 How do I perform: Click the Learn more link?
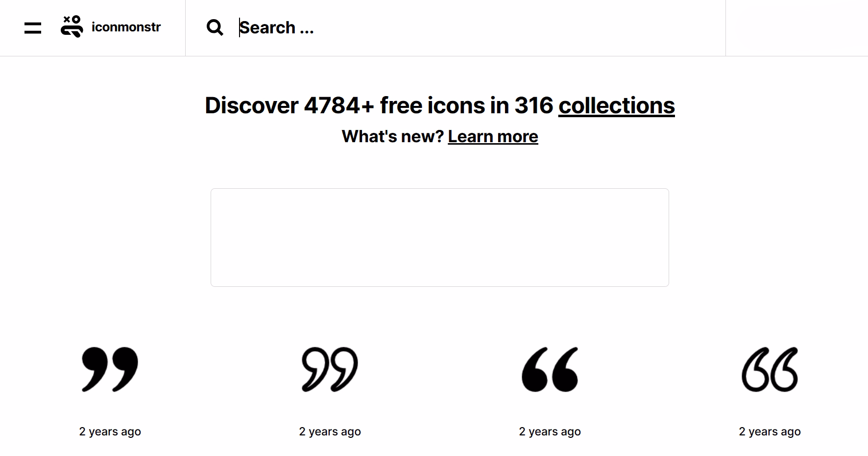[x=493, y=136]
